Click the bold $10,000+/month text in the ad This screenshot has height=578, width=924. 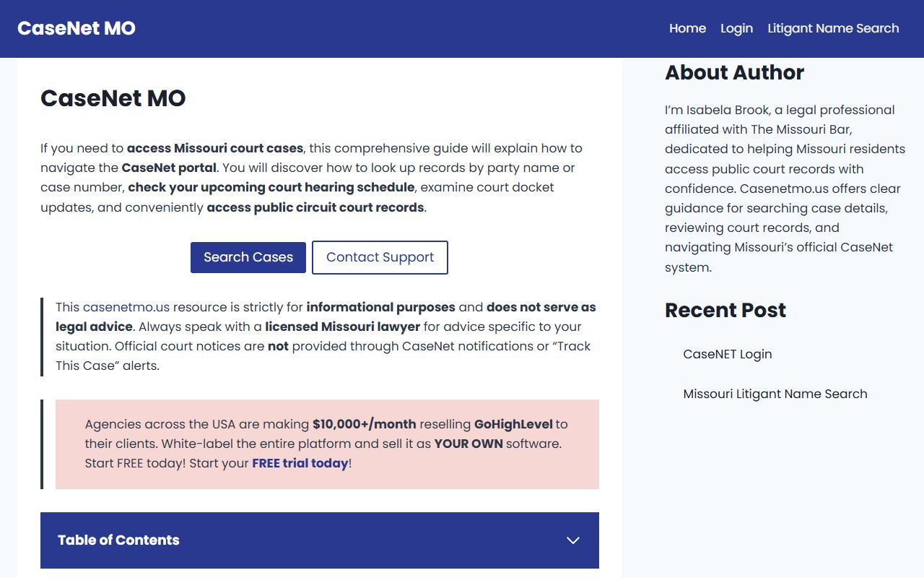coord(364,424)
